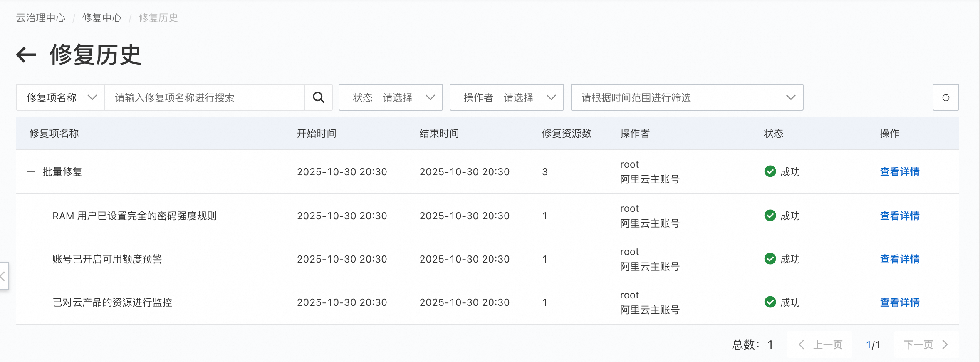Click the search magnifier icon

click(x=319, y=97)
